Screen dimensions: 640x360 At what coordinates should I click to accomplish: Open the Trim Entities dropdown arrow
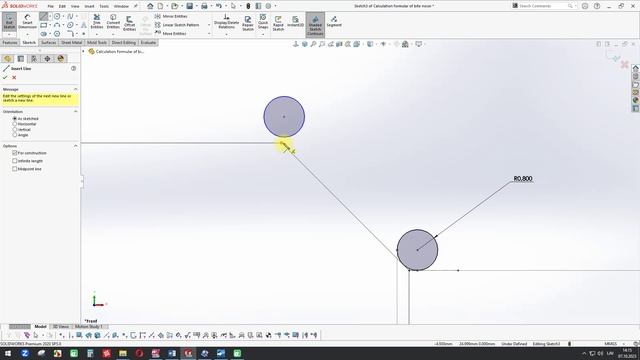[x=97, y=34]
